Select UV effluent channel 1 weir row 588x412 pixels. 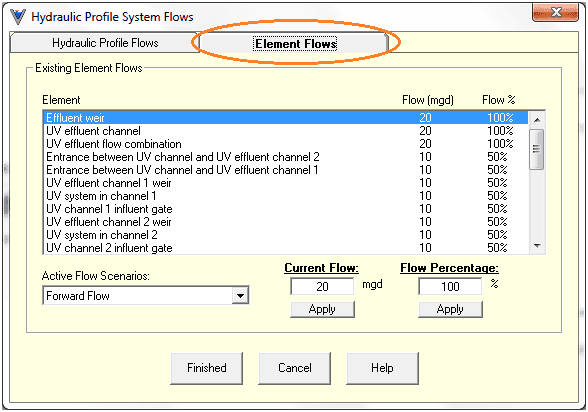point(286,183)
